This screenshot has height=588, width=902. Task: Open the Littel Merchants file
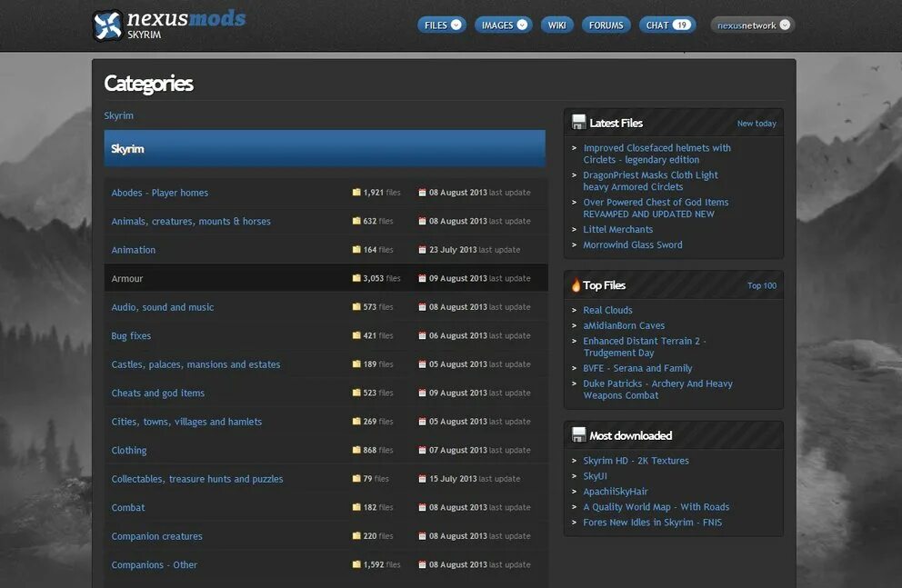pyautogui.click(x=617, y=229)
